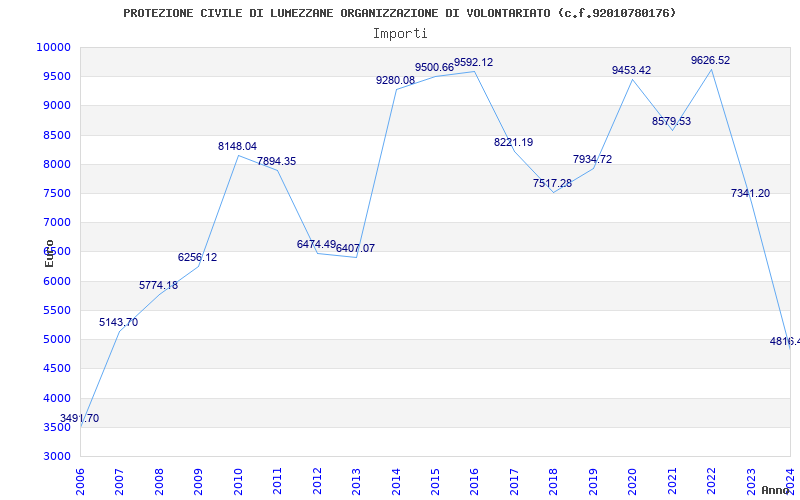Click y-axis tick 4500
This screenshot has height=500, width=800.
(x=56, y=368)
